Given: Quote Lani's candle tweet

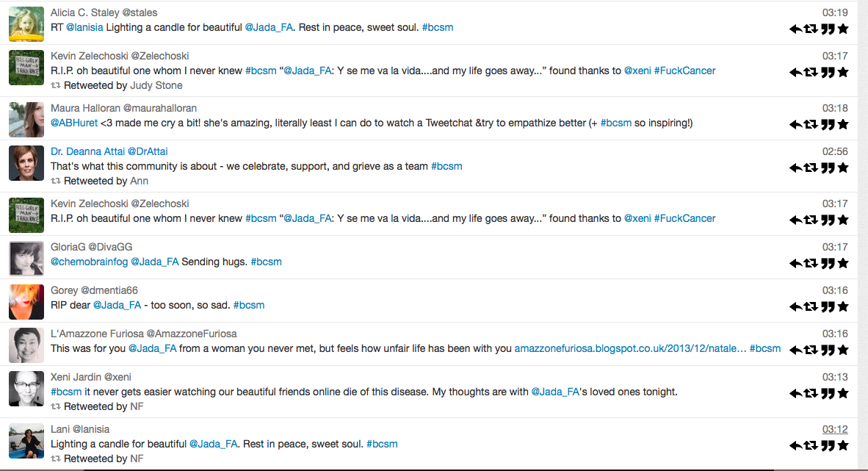Looking at the screenshot, I should (x=828, y=445).
